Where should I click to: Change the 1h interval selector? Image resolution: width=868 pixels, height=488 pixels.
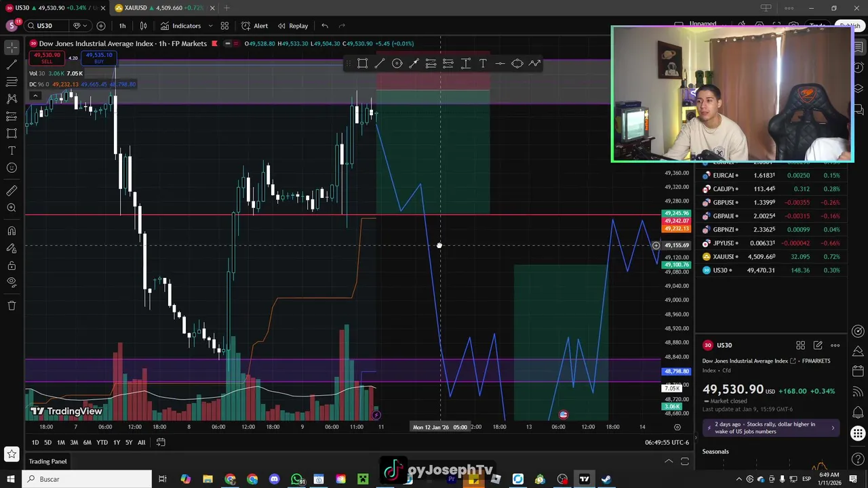(x=123, y=26)
